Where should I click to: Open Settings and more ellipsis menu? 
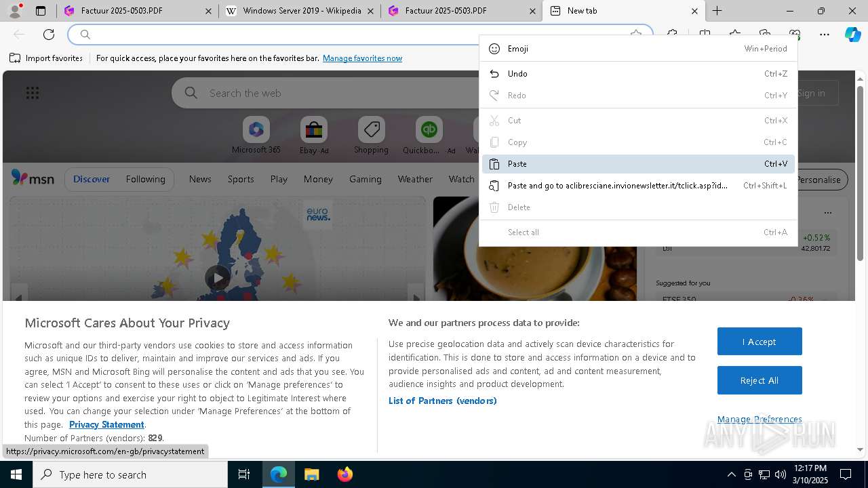coord(825,35)
